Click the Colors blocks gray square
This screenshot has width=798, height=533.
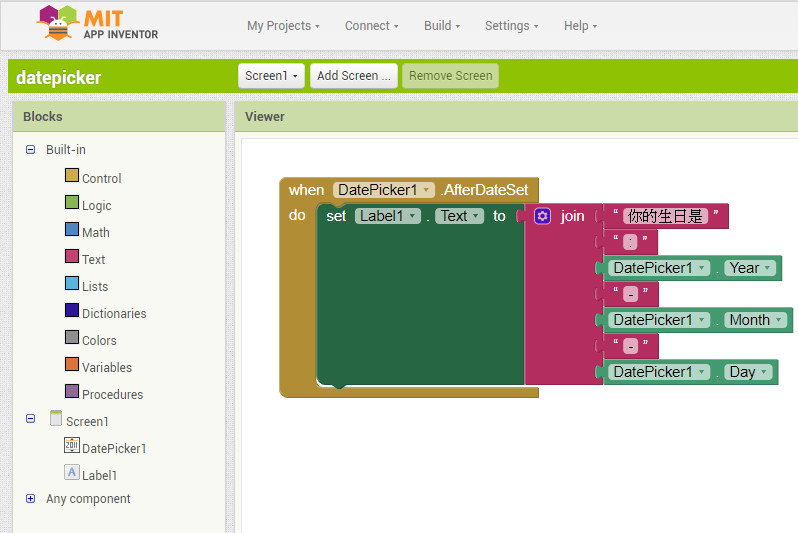click(72, 337)
